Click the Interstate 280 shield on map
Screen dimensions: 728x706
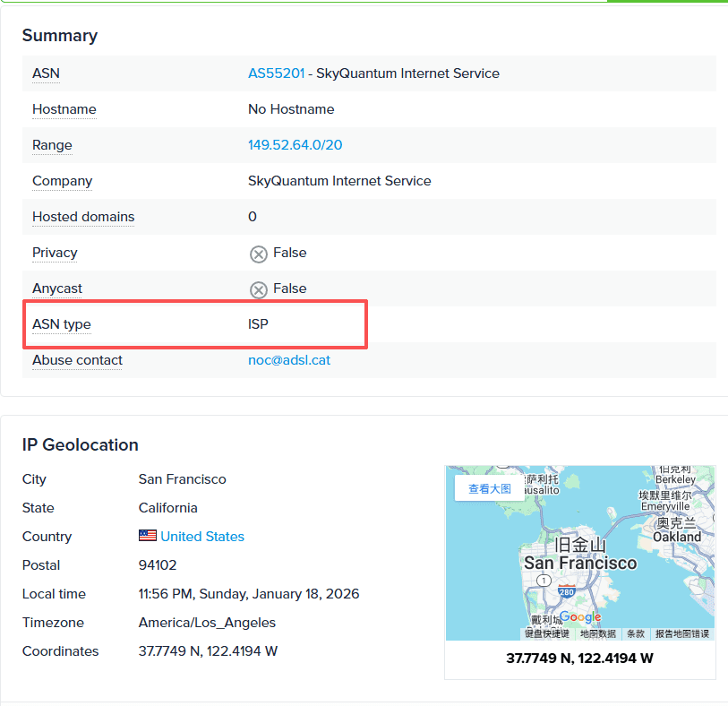pos(566,592)
